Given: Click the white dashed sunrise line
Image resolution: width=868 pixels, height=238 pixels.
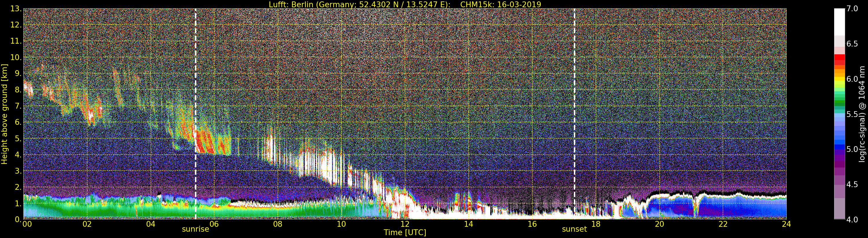Looking at the screenshot, I should [196, 114].
